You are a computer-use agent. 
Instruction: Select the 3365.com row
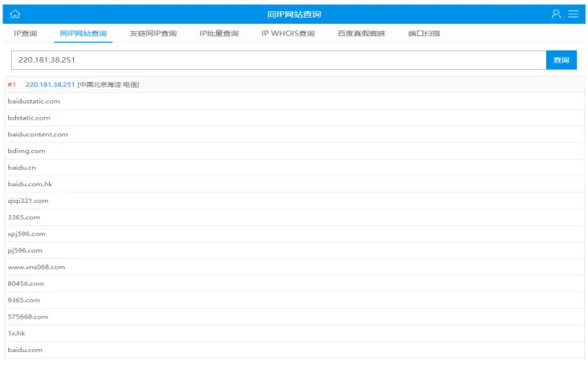tap(295, 217)
